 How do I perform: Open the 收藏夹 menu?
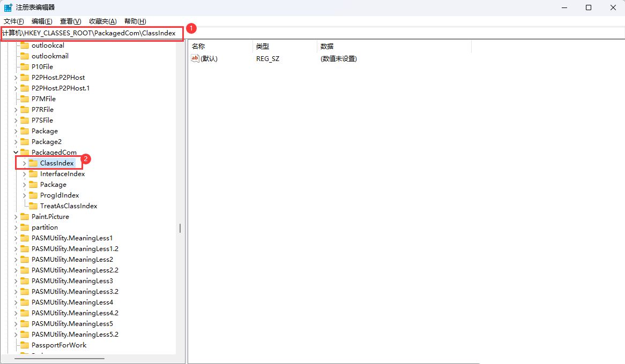coord(102,21)
